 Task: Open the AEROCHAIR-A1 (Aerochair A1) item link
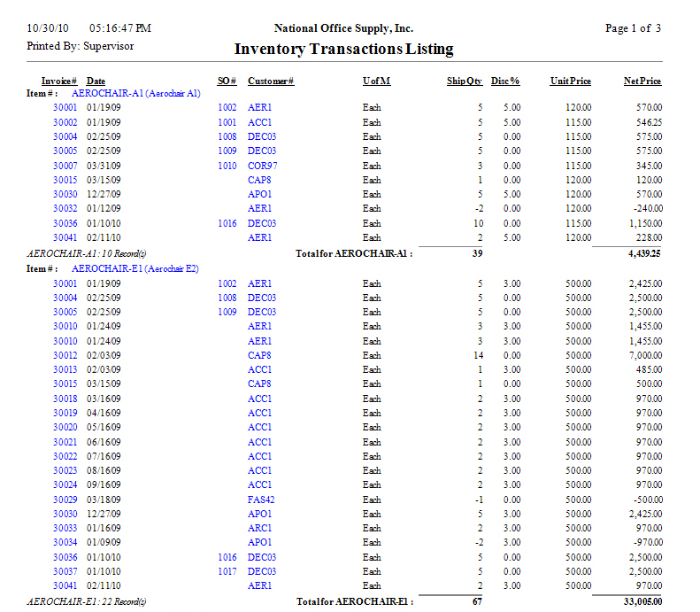coord(136,93)
